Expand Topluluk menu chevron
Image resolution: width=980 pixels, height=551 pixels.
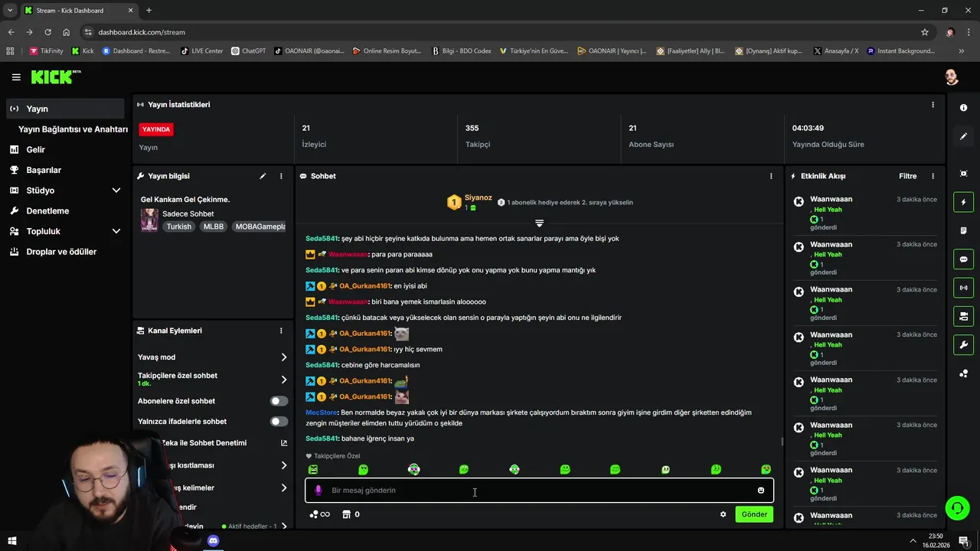pos(116,231)
